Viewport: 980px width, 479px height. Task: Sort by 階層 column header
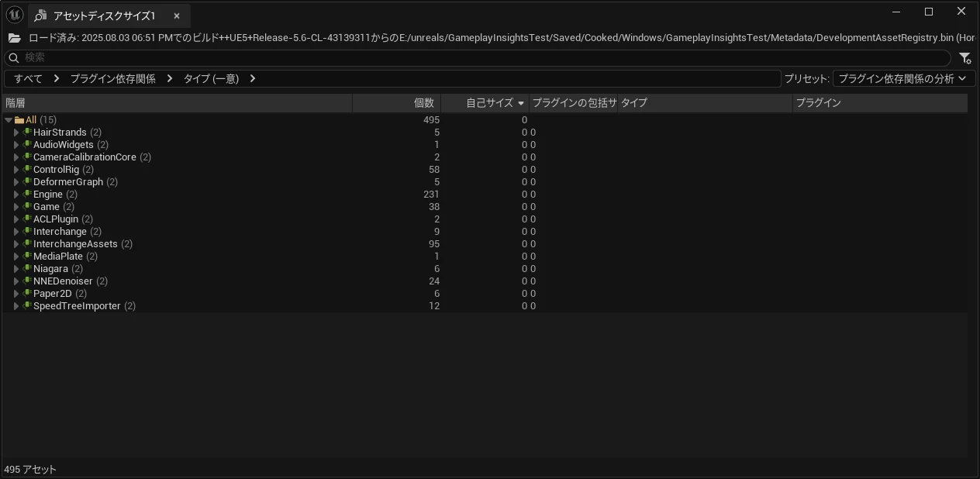(x=178, y=102)
